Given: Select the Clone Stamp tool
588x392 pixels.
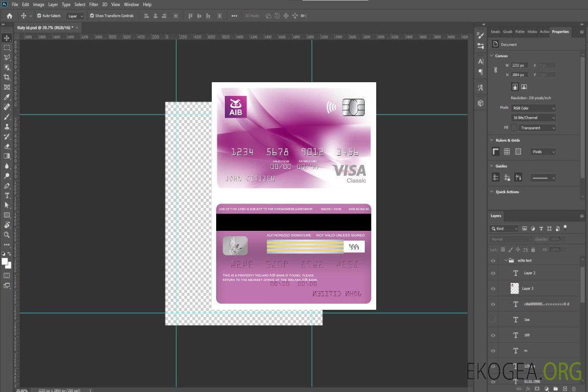Looking at the screenshot, I should pos(7,126).
